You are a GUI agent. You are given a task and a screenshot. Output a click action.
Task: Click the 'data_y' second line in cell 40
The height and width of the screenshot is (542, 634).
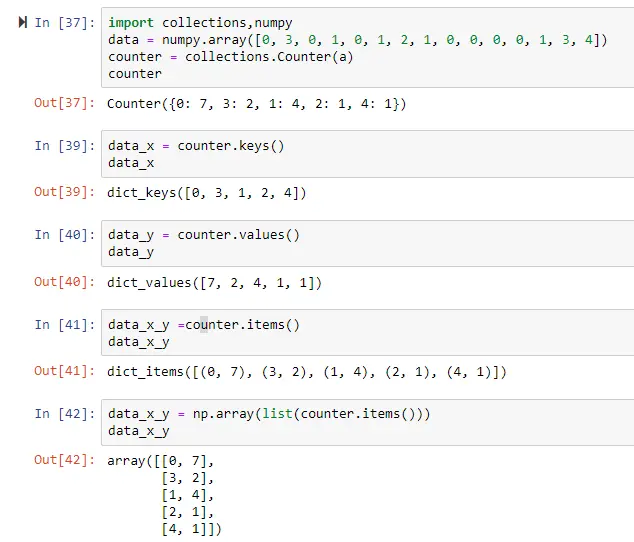pos(131,252)
